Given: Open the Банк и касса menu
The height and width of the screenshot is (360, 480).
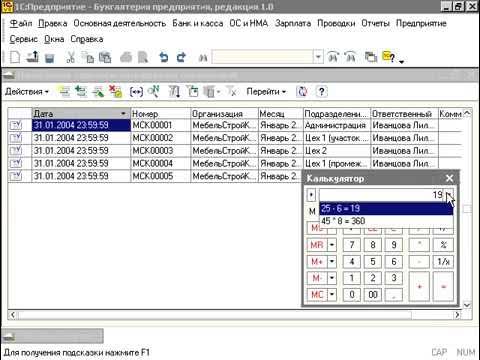Looking at the screenshot, I should pos(198,23).
